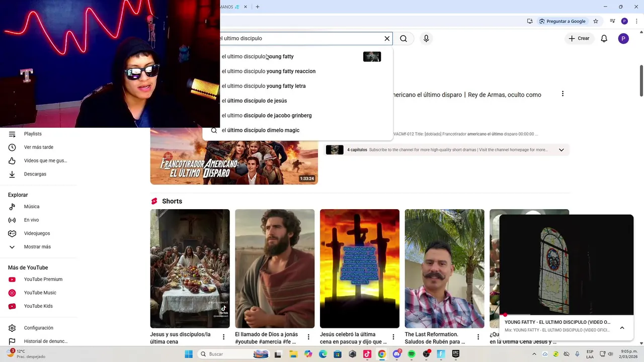
Task: Open the Windows Start menu
Action: point(189,354)
